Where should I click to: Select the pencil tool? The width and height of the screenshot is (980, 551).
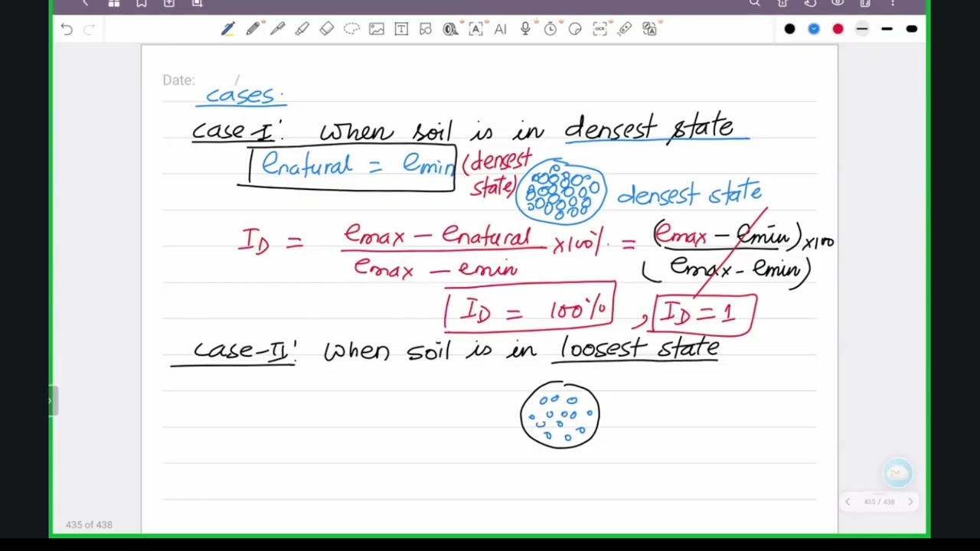tap(253, 29)
